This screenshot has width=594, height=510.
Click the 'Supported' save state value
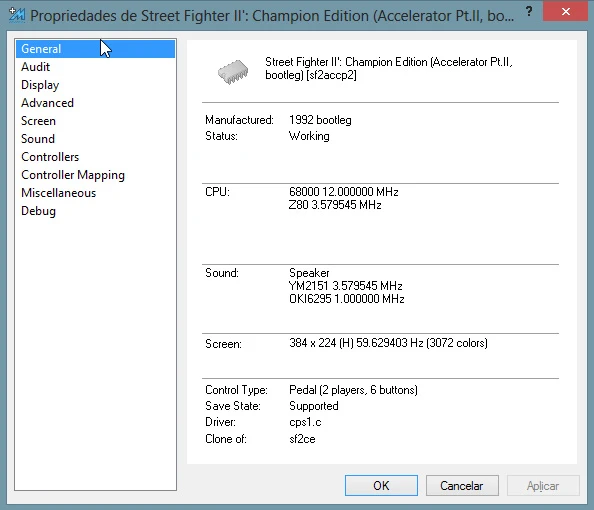314,406
